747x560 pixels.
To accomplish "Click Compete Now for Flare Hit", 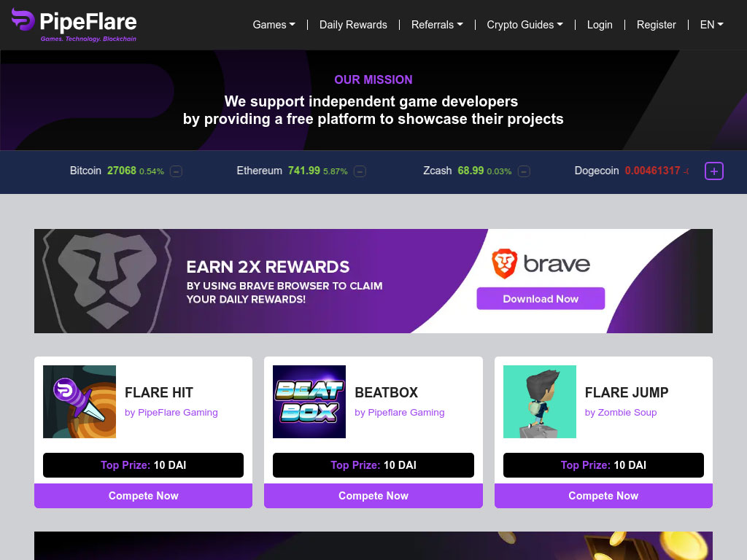I will click(144, 496).
